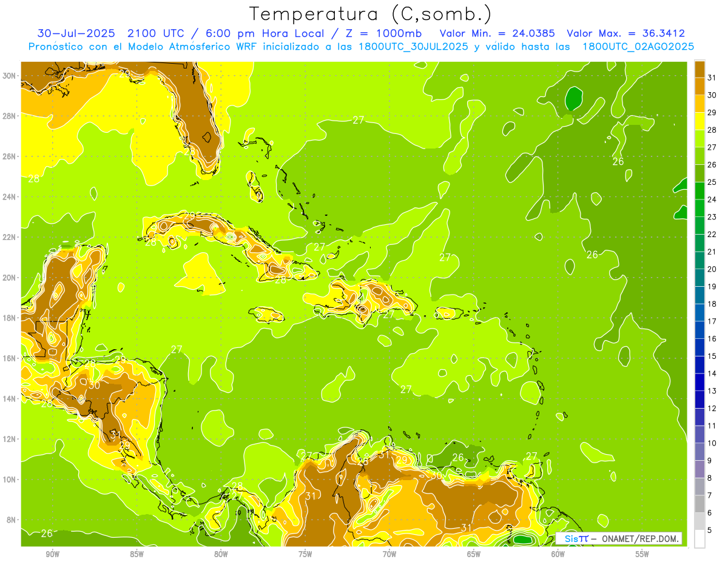Click the colorbar legend number '5'
Viewport: 728px width, 562px height.
coord(710,530)
